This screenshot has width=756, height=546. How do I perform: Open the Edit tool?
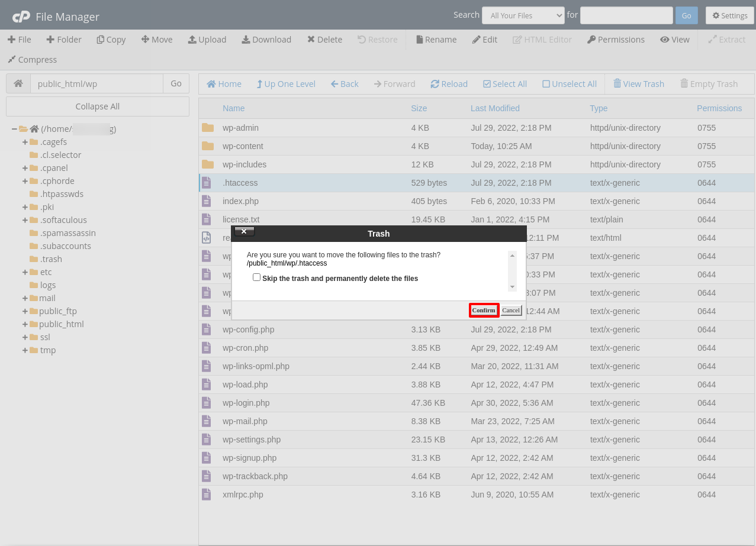[x=485, y=40]
